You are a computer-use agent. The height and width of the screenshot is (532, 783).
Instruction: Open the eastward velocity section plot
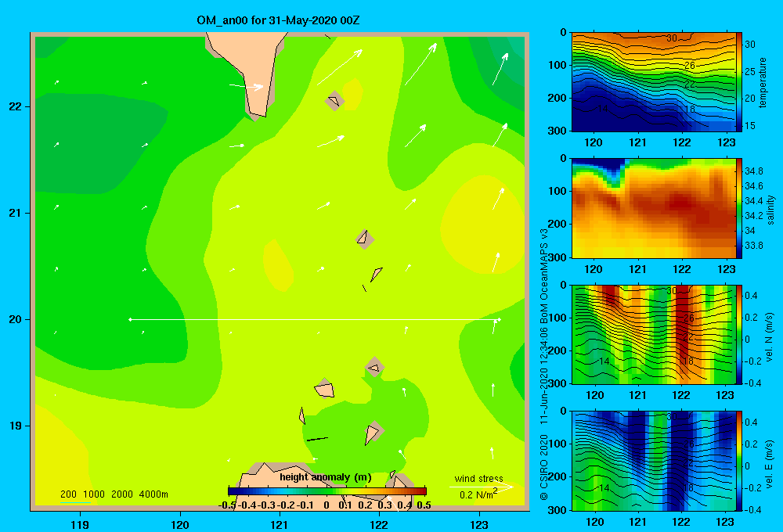click(654, 461)
